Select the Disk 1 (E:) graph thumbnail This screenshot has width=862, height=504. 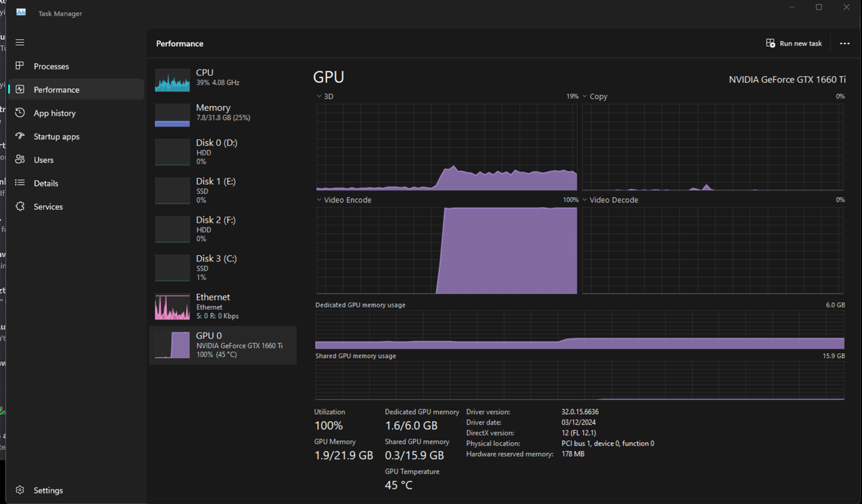(x=172, y=190)
